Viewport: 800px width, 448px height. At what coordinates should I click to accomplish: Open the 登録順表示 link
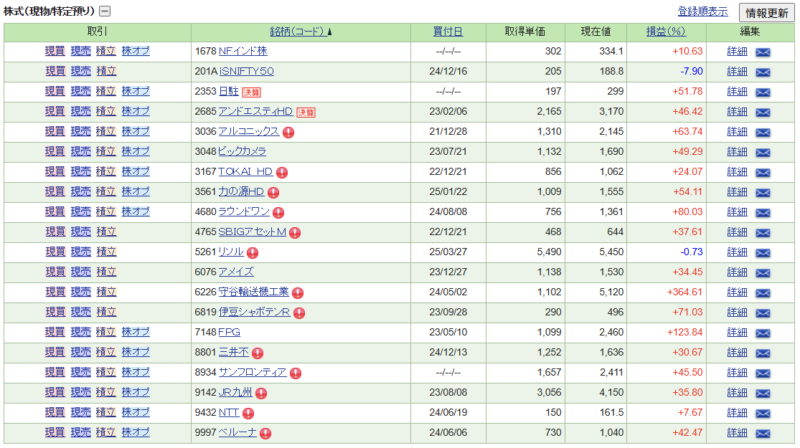click(703, 11)
